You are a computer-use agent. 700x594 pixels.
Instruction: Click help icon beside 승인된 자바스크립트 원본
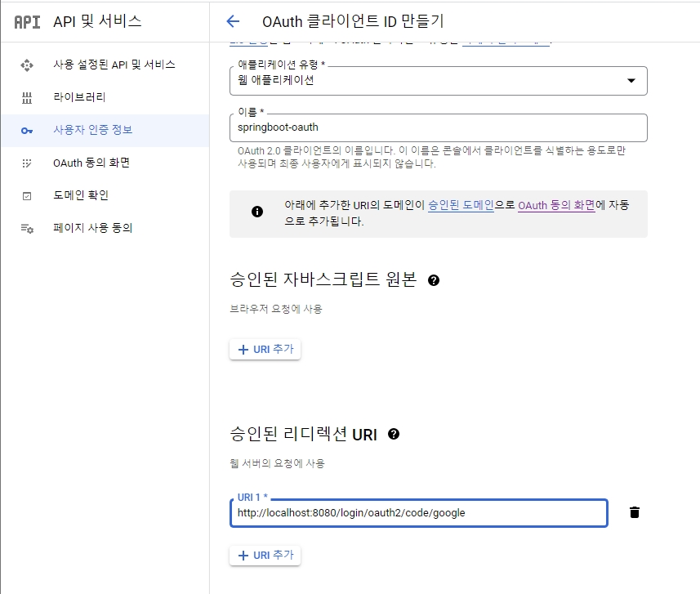[x=434, y=279]
